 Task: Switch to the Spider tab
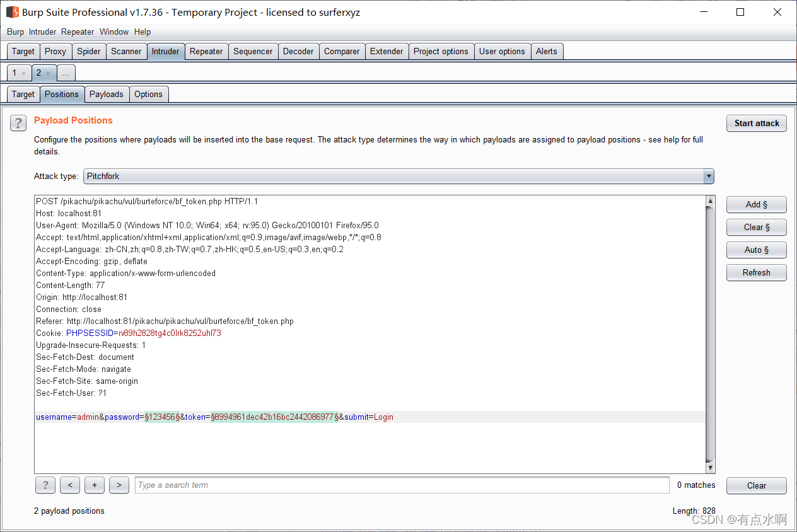pos(89,52)
